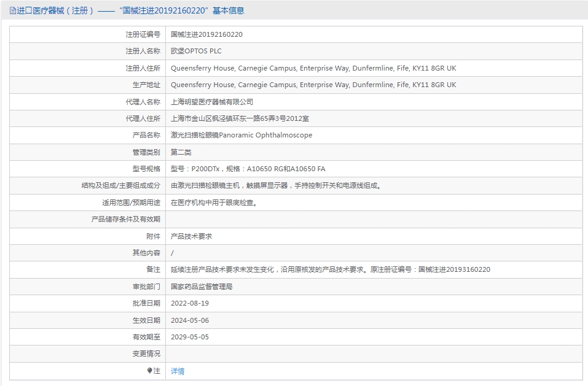Click registrant name 欧堡OPTOS PLC
Viewport: 588px width, 386px height.
pyautogui.click(x=196, y=52)
